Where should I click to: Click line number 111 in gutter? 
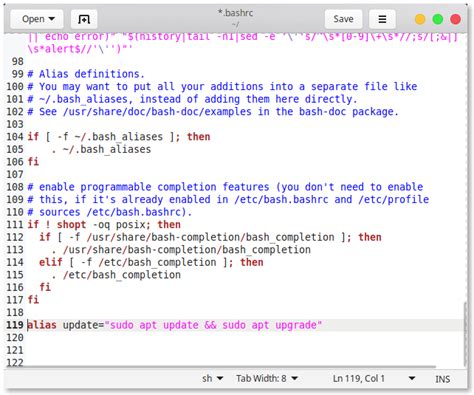coord(15,224)
